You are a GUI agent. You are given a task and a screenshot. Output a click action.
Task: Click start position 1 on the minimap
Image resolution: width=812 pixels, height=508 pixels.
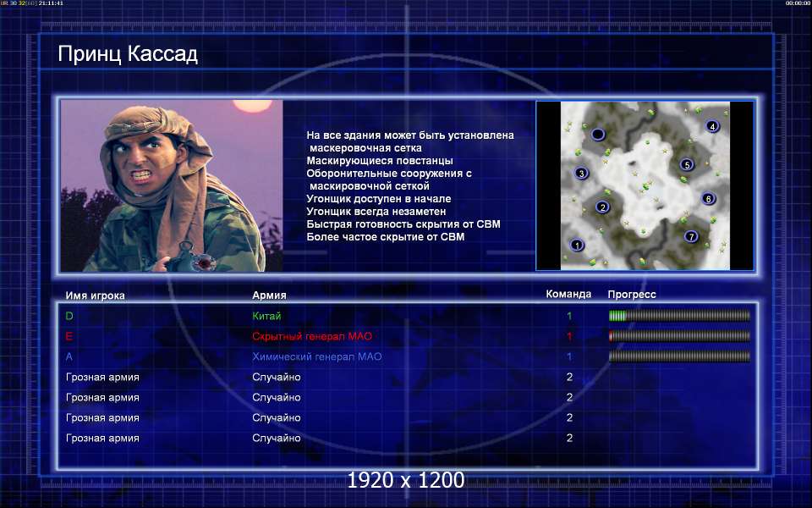[577, 245]
